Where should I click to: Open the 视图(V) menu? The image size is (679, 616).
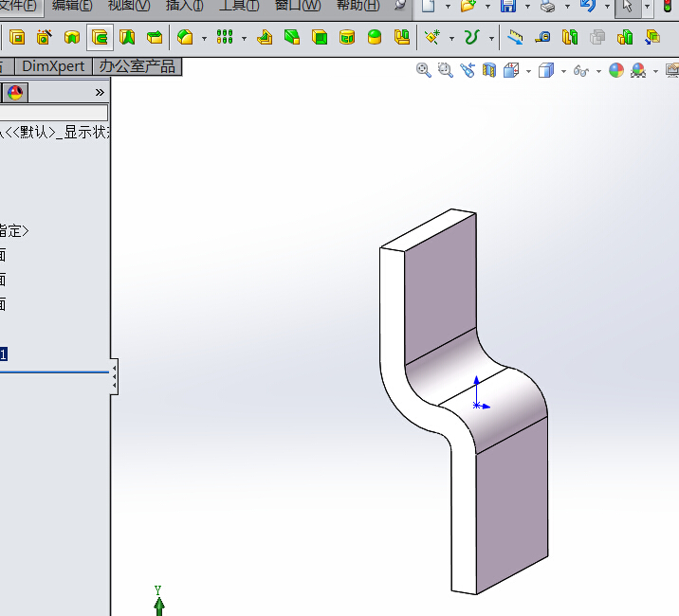tap(129, 6)
